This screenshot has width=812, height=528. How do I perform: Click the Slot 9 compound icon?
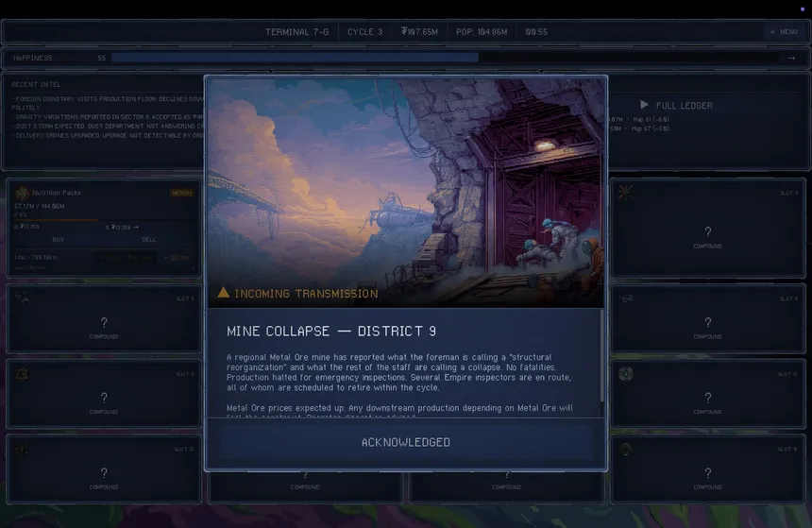pos(22,374)
